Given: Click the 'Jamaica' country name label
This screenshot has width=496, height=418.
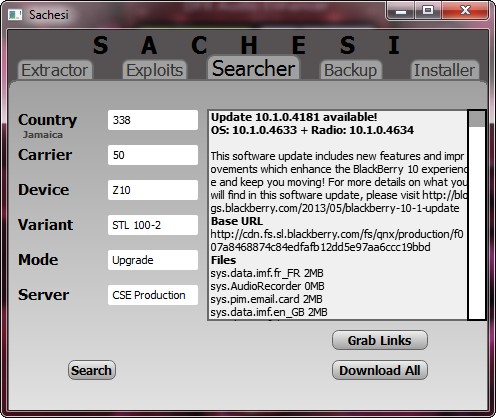Looking at the screenshot, I should [43, 135].
